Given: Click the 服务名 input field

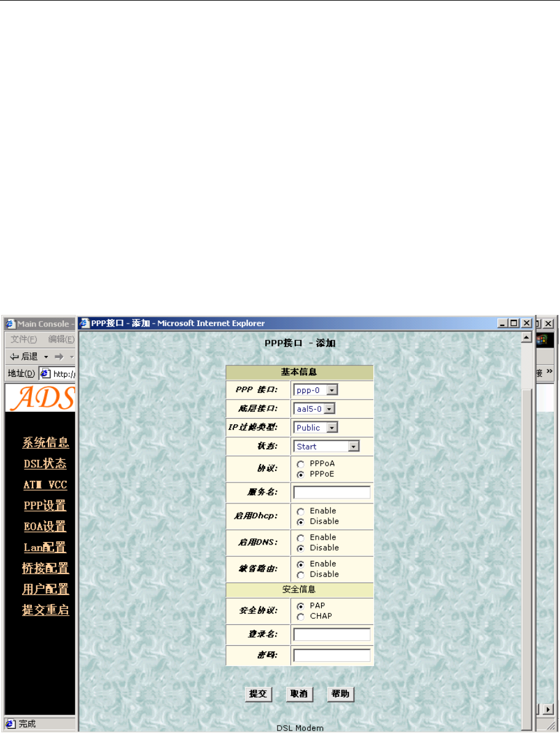Looking at the screenshot, I should pos(332,492).
